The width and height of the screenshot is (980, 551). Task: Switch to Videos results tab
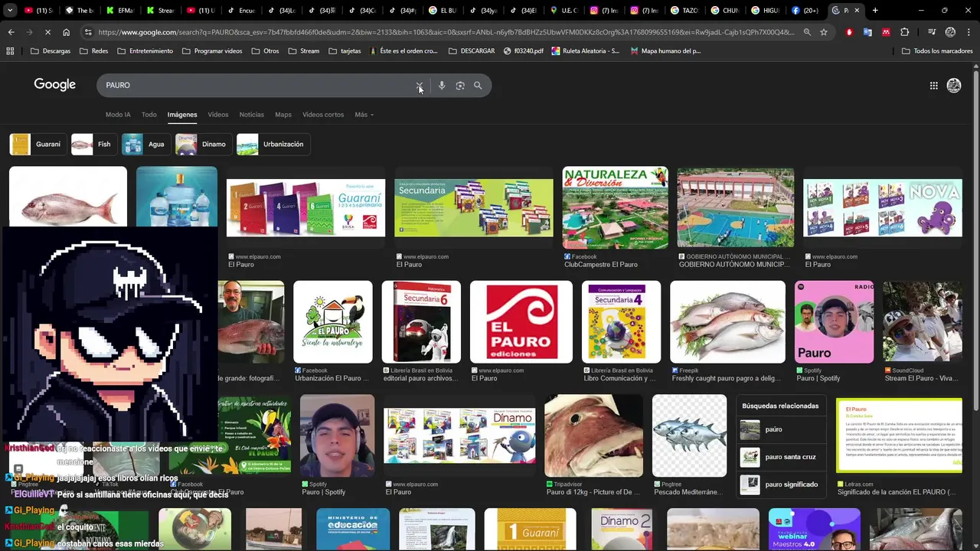[218, 115]
